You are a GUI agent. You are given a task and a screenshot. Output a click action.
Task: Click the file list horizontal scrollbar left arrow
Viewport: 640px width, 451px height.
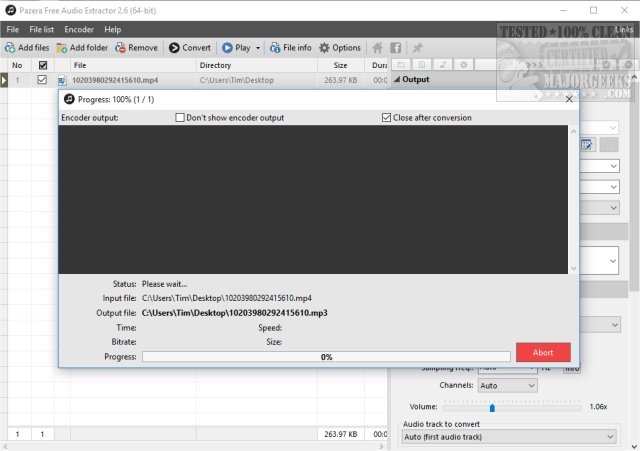pos(4,446)
